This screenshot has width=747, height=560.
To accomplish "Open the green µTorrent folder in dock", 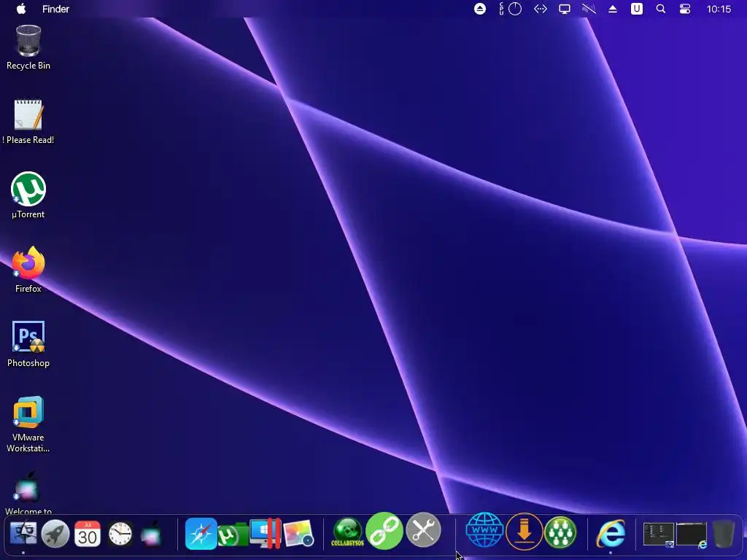I will click(x=233, y=534).
